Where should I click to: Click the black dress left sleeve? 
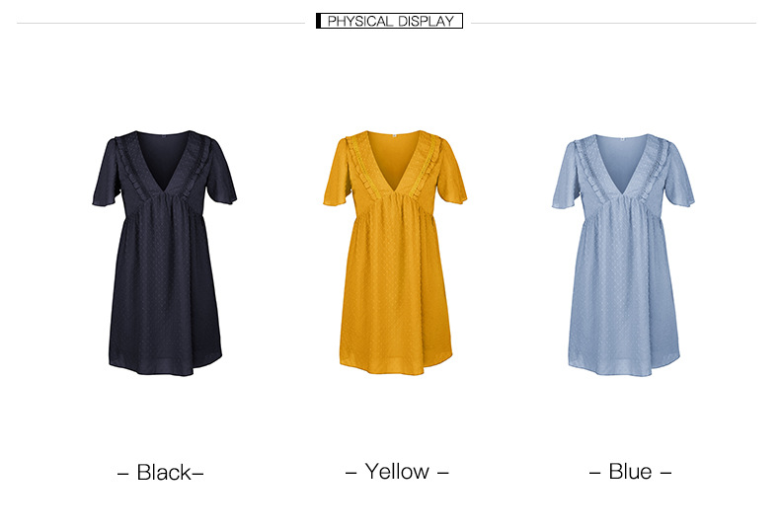click(x=107, y=174)
